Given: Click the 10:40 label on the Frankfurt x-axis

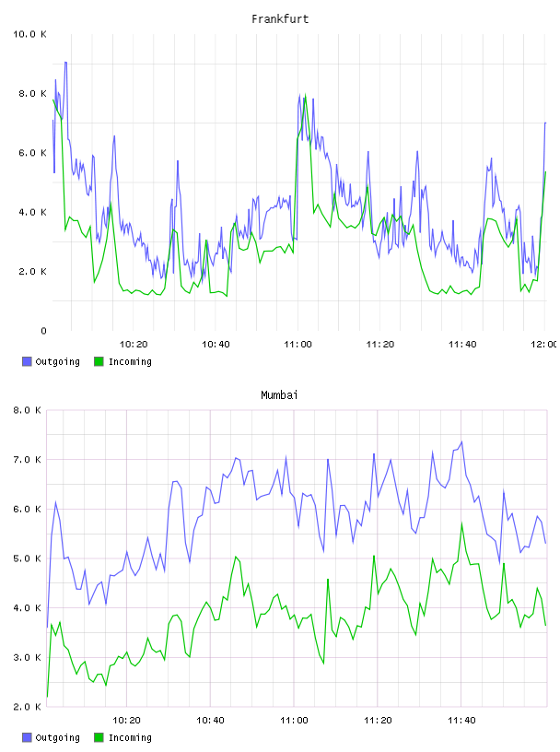Looking at the screenshot, I should point(216,345).
